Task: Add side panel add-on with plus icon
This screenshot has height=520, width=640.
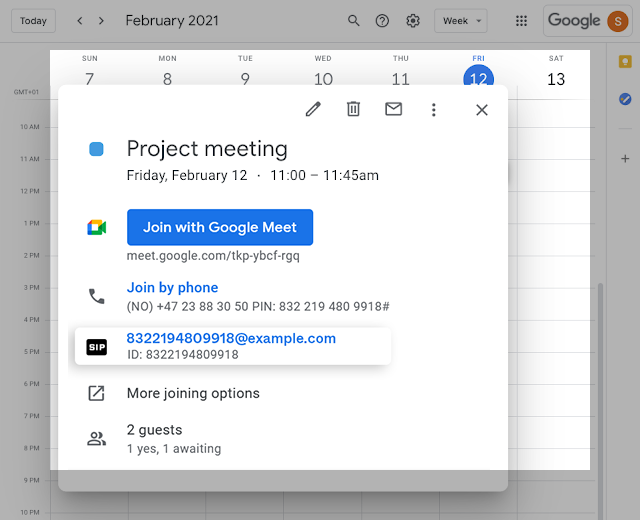Action: [625, 158]
